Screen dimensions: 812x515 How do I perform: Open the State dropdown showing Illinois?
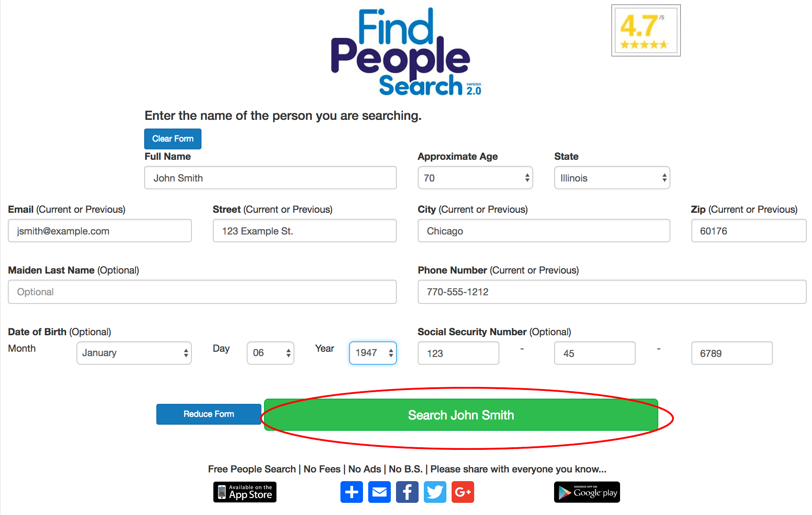coord(612,178)
